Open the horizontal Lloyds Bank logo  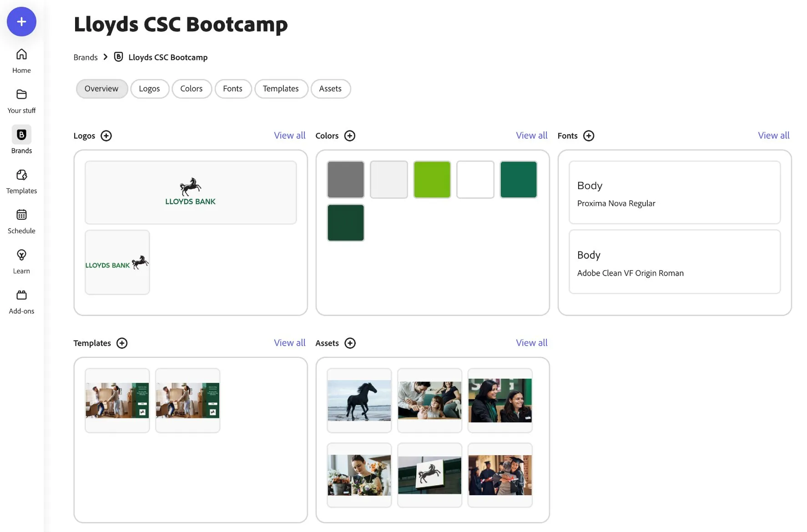point(117,262)
